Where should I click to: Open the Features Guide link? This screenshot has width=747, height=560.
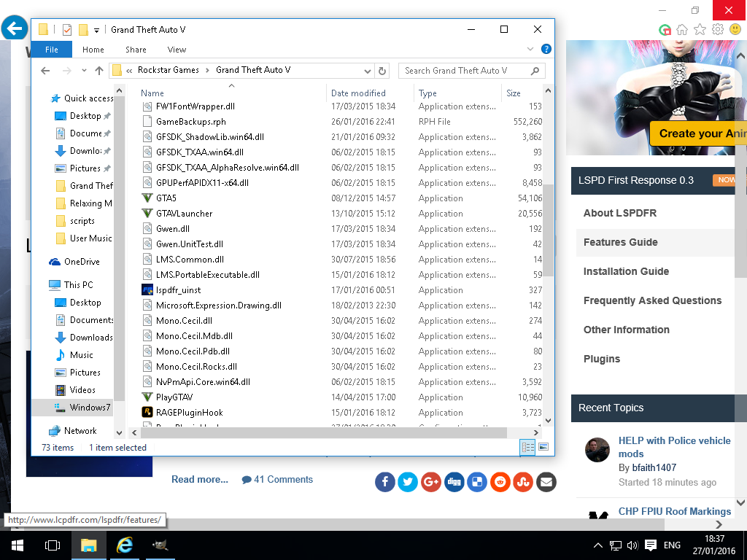click(x=620, y=242)
